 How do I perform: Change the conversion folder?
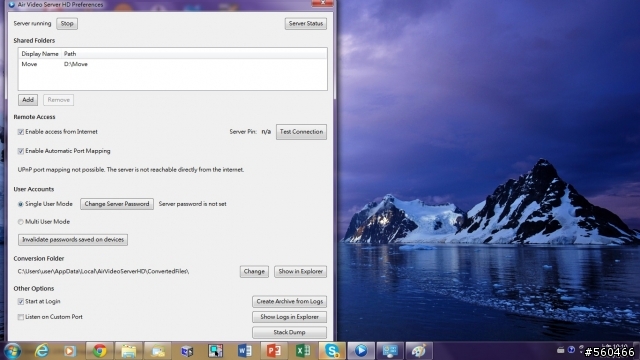(x=254, y=271)
